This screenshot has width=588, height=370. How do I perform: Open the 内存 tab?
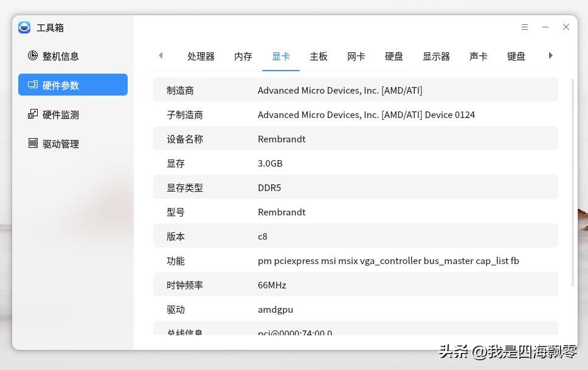(243, 56)
